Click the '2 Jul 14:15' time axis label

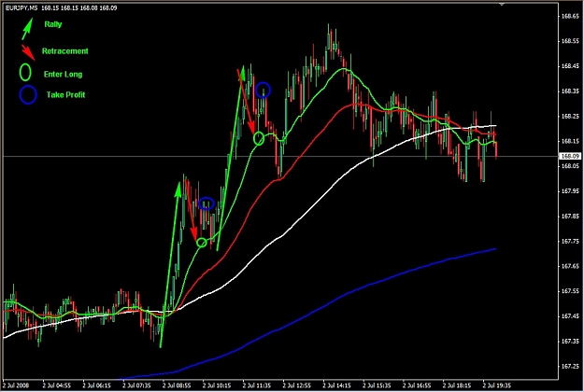[x=336, y=385]
